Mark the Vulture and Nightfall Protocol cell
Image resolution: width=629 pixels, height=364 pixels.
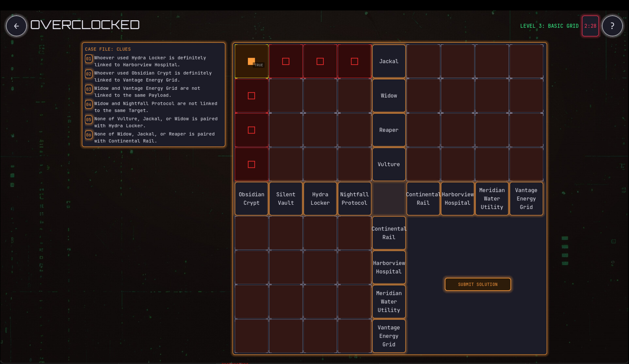click(x=354, y=164)
